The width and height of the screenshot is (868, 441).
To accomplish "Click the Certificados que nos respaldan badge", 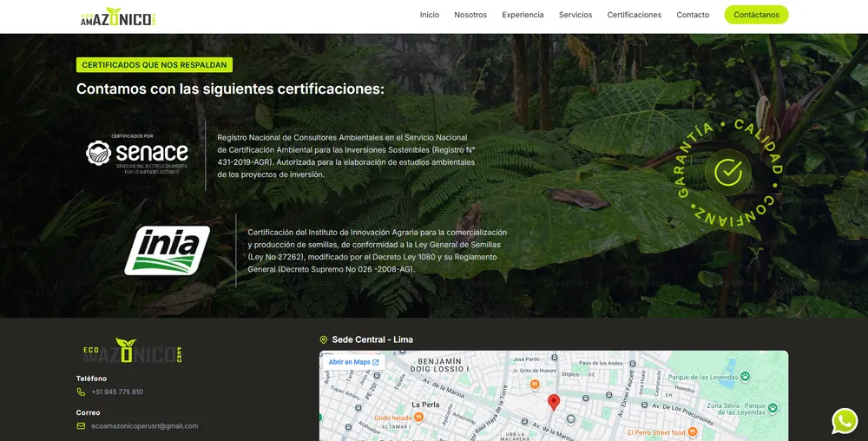I will [155, 65].
